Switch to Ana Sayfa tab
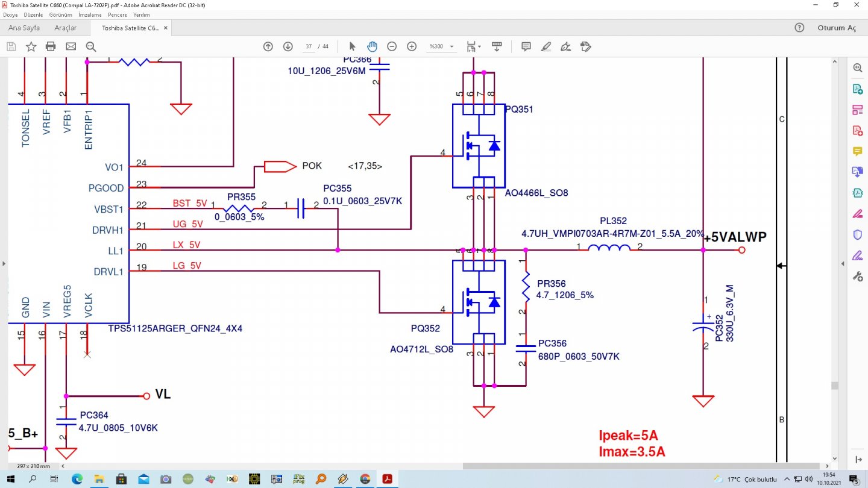Image resolution: width=868 pixels, height=488 pixels. tap(24, 28)
